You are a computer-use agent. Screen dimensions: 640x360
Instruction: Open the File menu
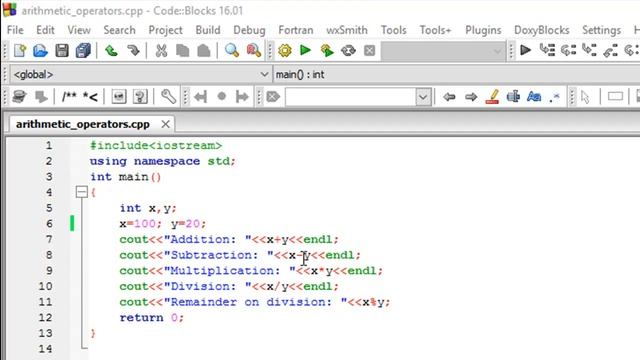pyautogui.click(x=15, y=30)
